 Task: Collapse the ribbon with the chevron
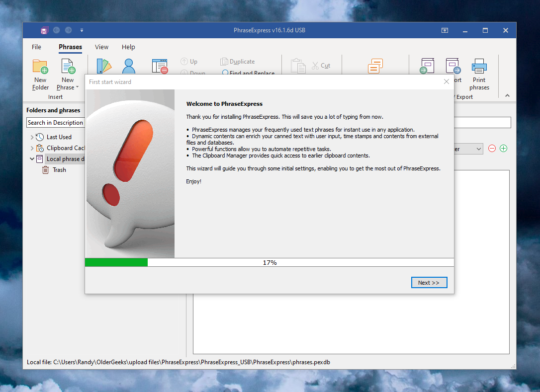pos(507,96)
